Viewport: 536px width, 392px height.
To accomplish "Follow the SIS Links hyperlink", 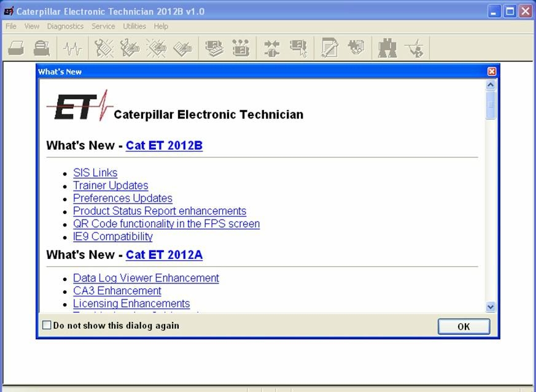I will [95, 173].
